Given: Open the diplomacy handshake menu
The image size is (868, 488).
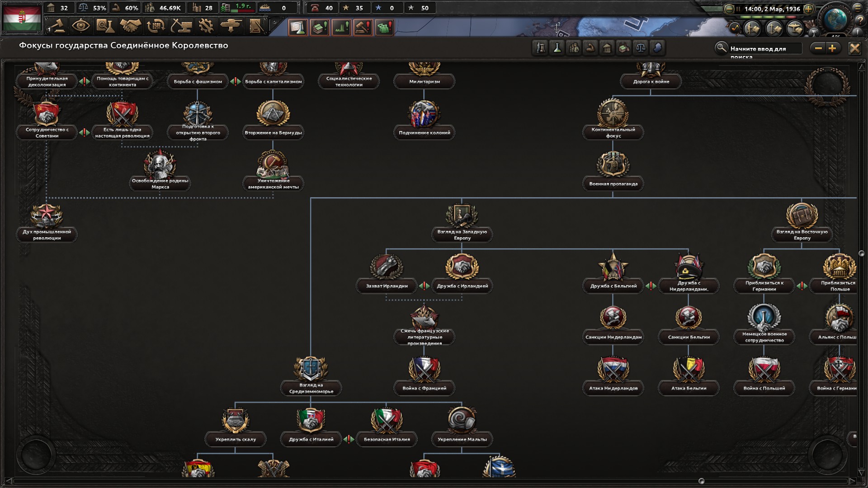Looking at the screenshot, I should [x=130, y=26].
